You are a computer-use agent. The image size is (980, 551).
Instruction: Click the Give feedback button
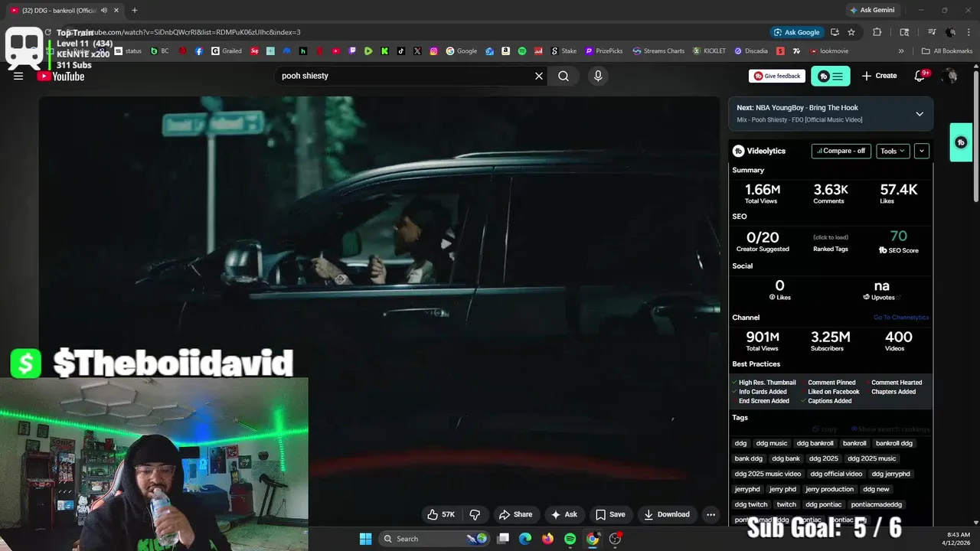click(x=776, y=76)
